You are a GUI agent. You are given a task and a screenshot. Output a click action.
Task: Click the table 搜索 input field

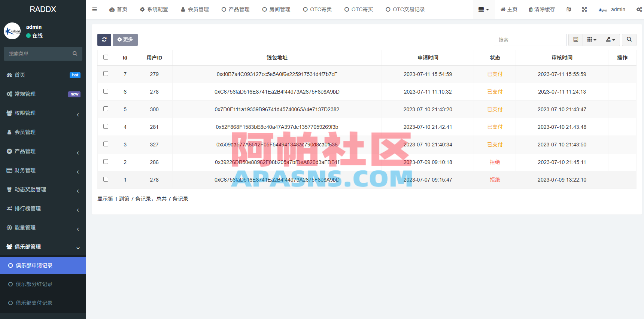(x=530, y=40)
